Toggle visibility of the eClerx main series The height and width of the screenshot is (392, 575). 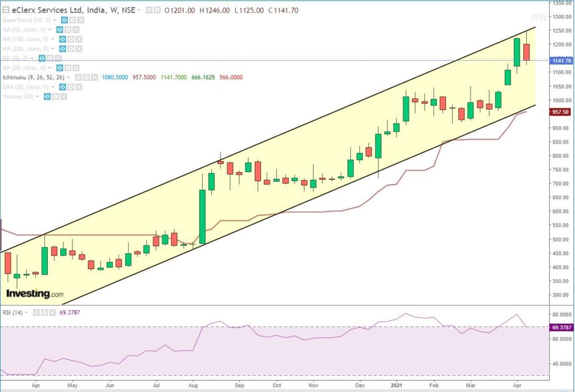(148, 10)
